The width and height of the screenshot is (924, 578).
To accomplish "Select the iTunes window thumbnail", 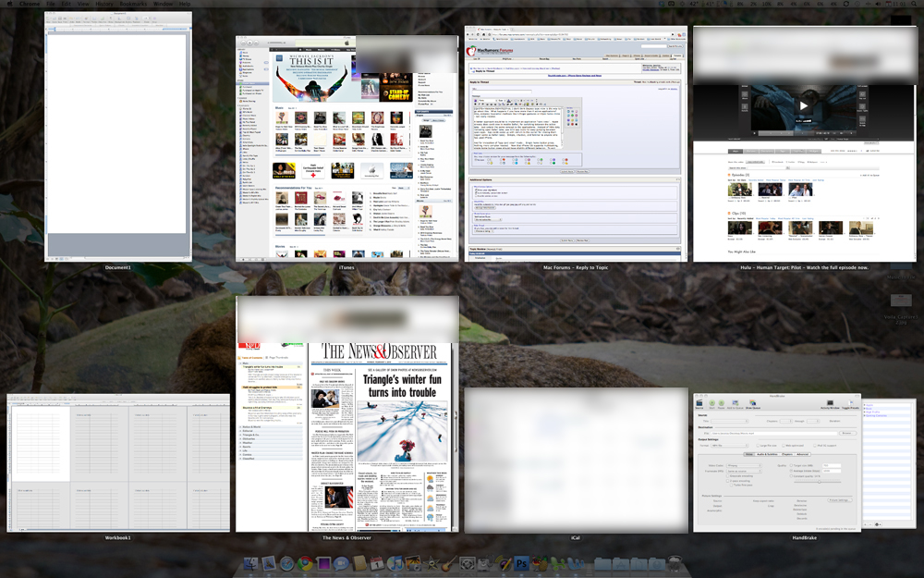I will click(347, 149).
